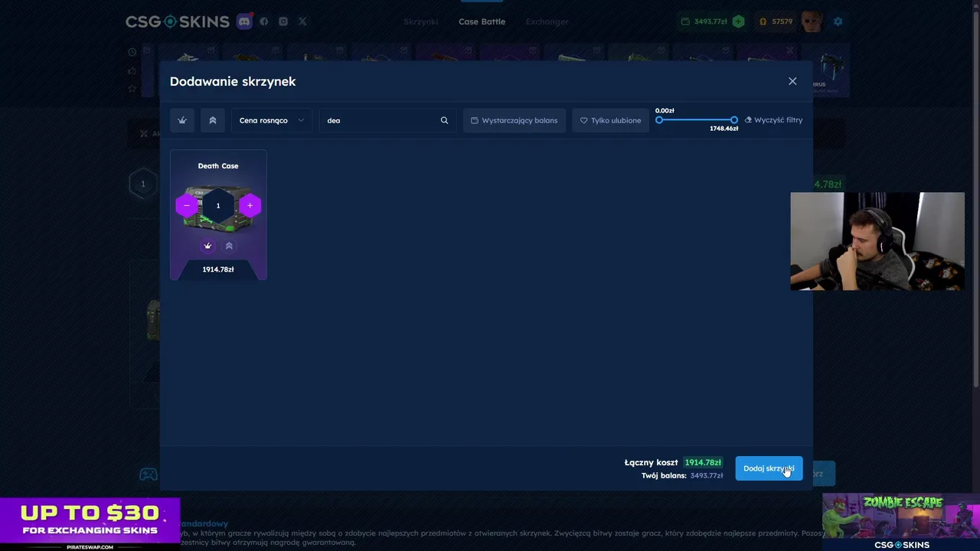Image resolution: width=980 pixels, height=551 pixels.
Task: Open the X (Twitter) icon in the header
Action: point(302,21)
